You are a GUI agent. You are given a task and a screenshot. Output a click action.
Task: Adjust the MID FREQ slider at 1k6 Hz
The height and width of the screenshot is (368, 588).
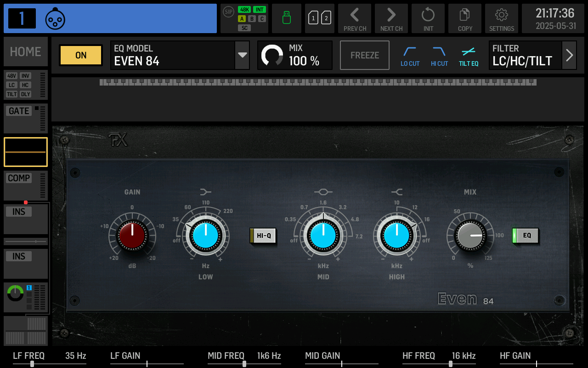pyautogui.click(x=244, y=363)
